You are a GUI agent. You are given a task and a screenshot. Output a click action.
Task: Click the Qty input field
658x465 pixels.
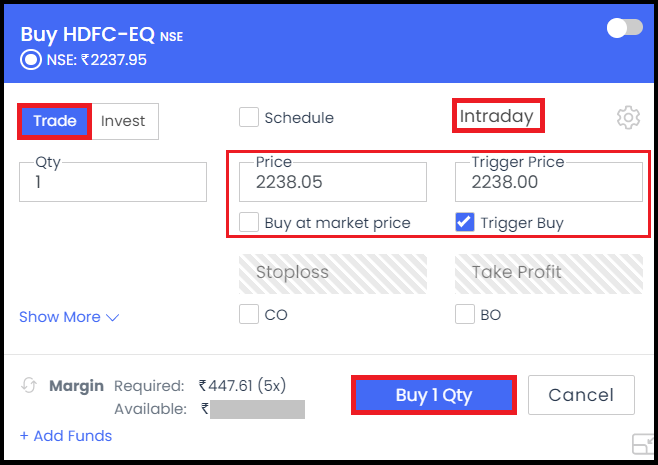click(113, 182)
